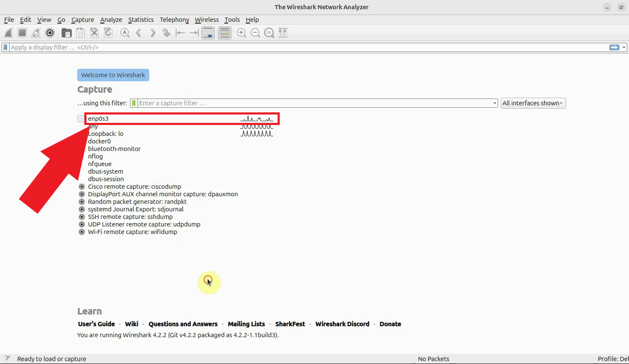Focus the display filter input field
The width and height of the screenshot is (629, 364).
[308, 47]
